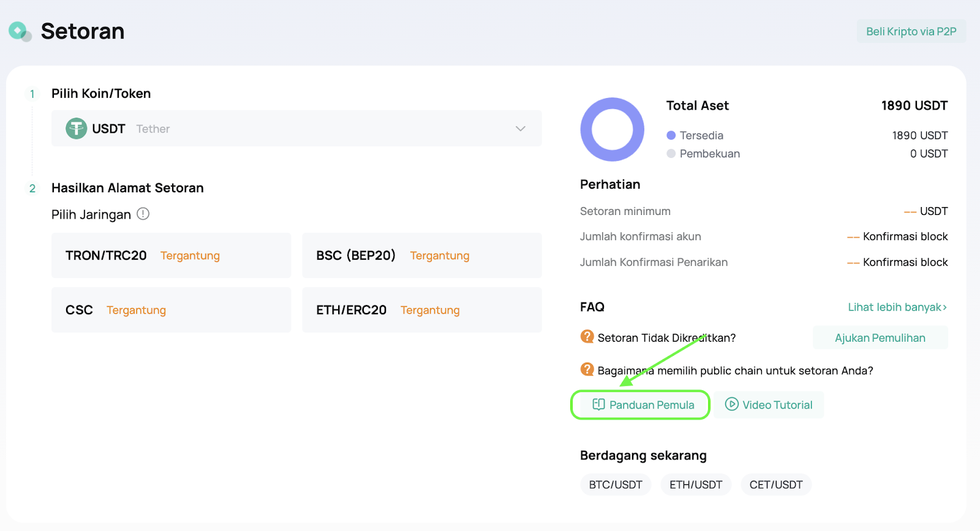The height and width of the screenshot is (531, 980).
Task: Click the book icon in Panduan Pemula
Action: pos(599,404)
